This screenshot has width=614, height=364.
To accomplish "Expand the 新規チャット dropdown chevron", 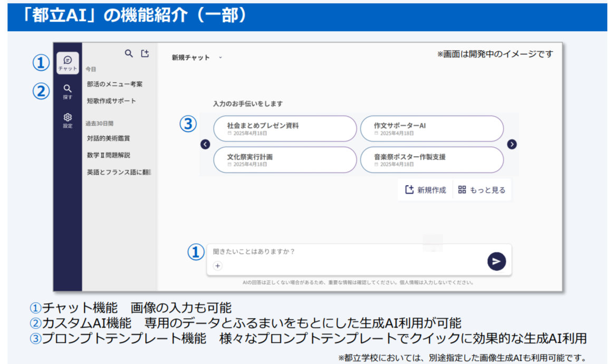I will click(x=220, y=58).
